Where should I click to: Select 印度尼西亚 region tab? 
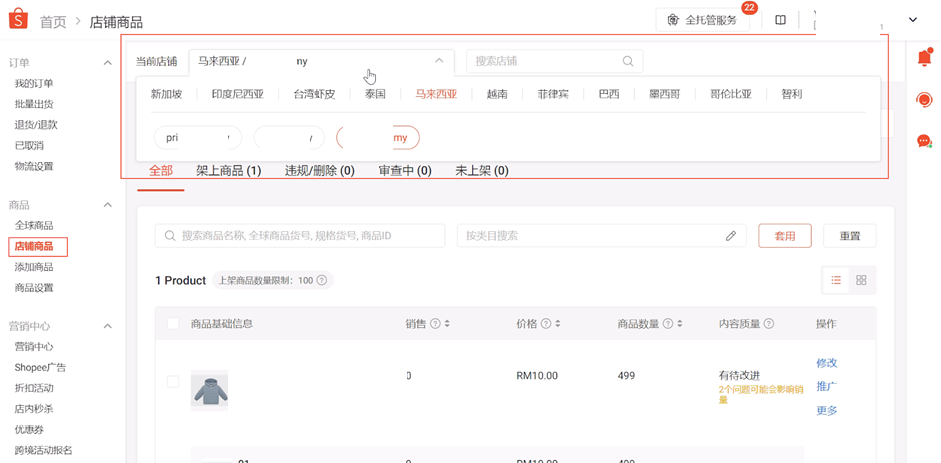[238, 94]
